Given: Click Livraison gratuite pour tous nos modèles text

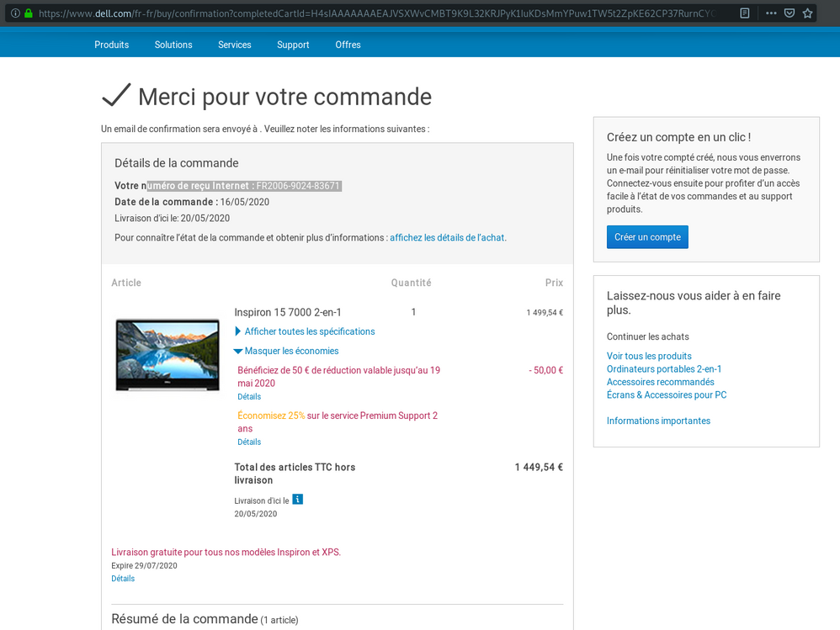Looking at the screenshot, I should point(226,553).
